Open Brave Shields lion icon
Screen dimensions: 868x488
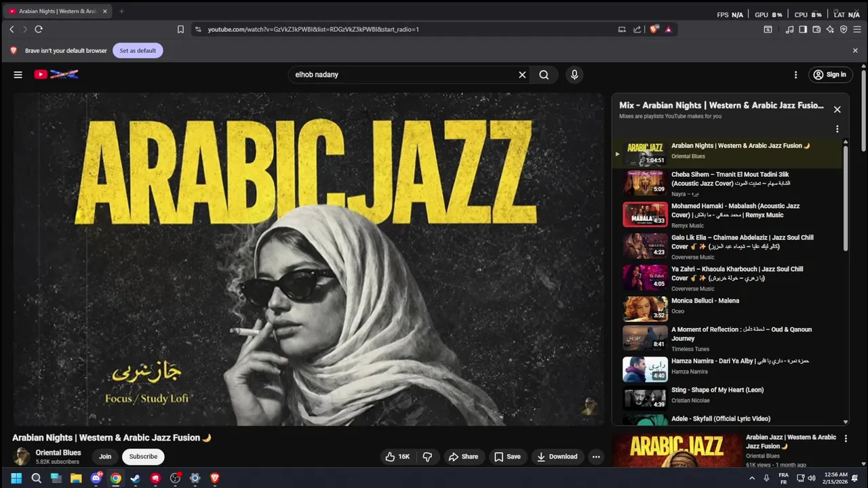654,29
